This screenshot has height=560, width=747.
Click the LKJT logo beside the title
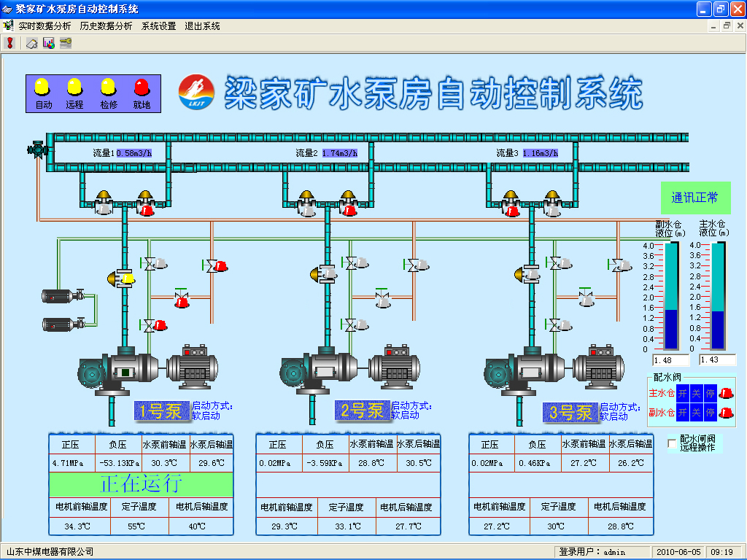[x=196, y=92]
